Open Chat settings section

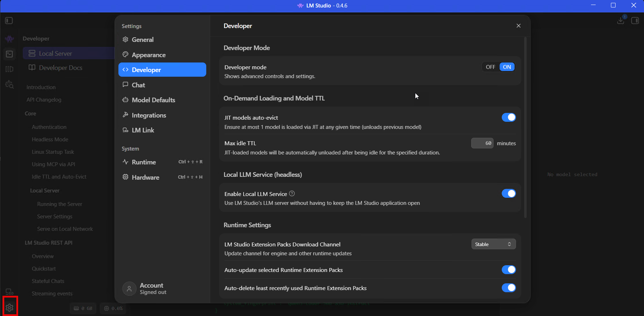click(162, 85)
